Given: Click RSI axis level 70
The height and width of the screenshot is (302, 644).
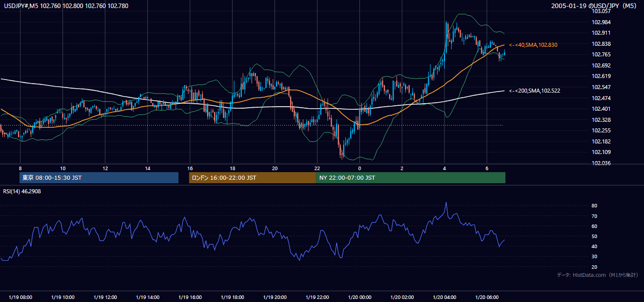Looking at the screenshot, I should click(x=595, y=216).
